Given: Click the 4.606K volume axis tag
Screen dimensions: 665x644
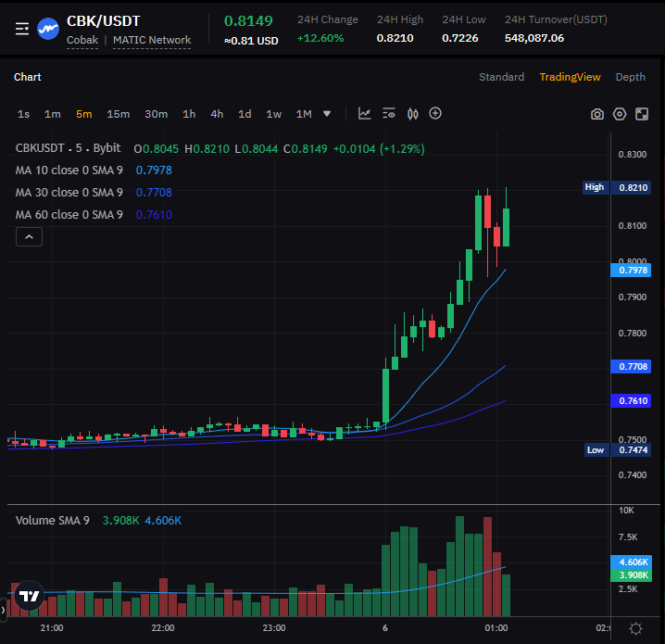Looking at the screenshot, I should tap(631, 562).
